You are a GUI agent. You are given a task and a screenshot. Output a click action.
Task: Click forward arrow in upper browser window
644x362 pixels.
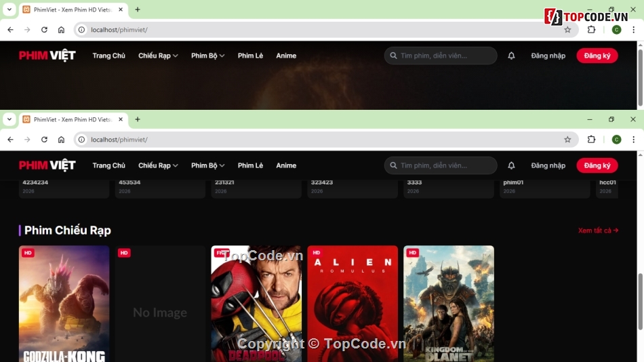tap(27, 30)
